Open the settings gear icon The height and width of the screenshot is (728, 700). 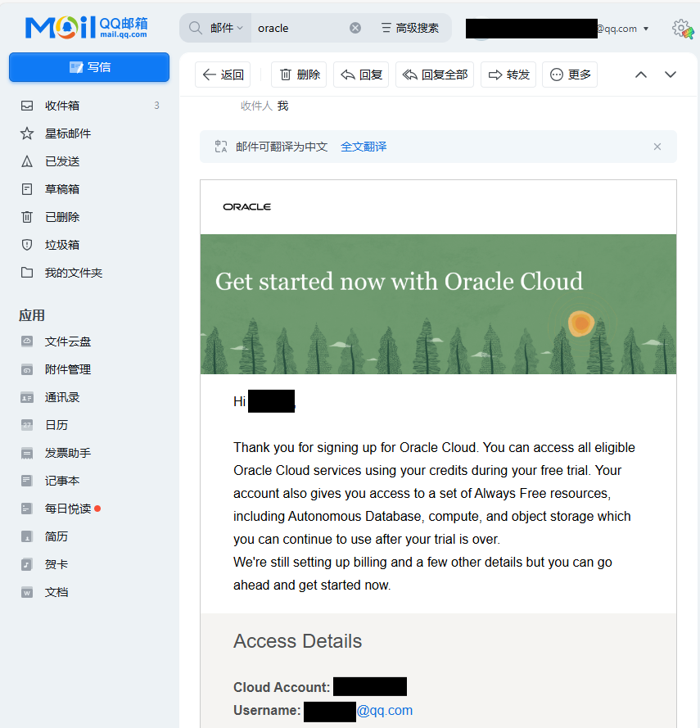[681, 29]
